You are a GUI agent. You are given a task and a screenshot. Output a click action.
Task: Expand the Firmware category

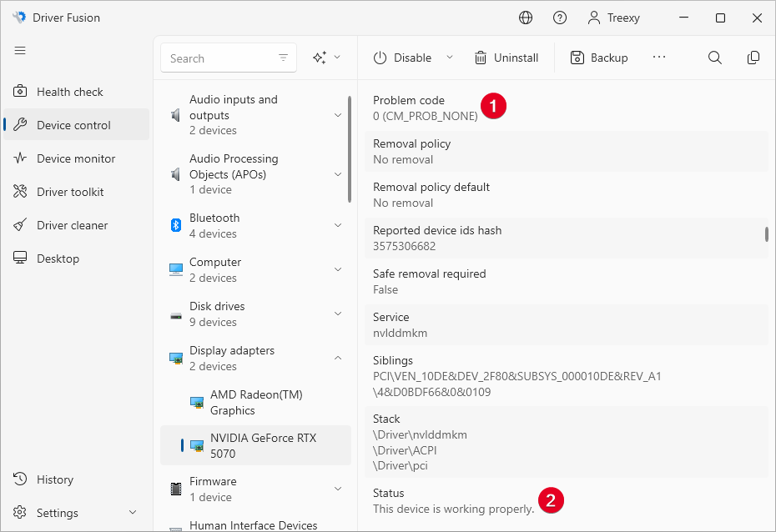point(338,489)
